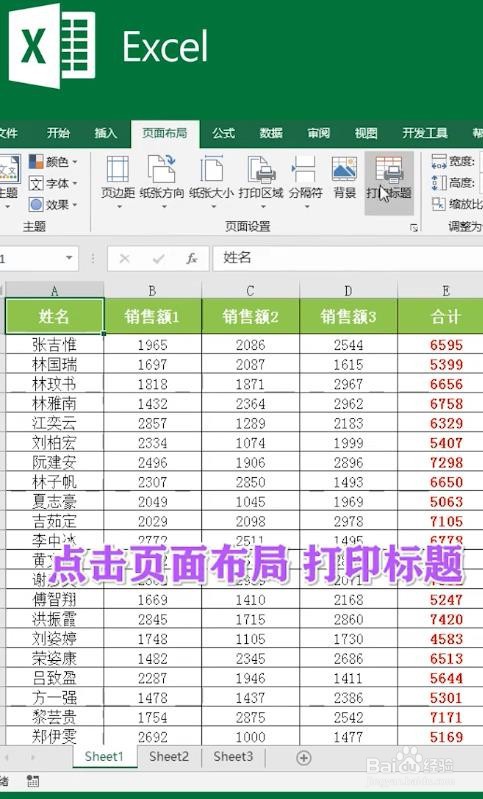Switch to the 开发工具 ribbon tab
483x799 pixels.
point(425,133)
